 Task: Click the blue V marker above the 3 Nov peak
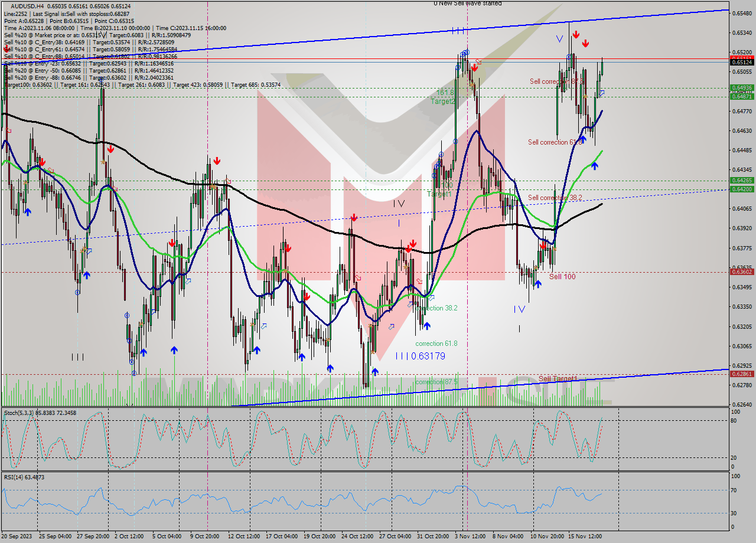[x=559, y=39]
